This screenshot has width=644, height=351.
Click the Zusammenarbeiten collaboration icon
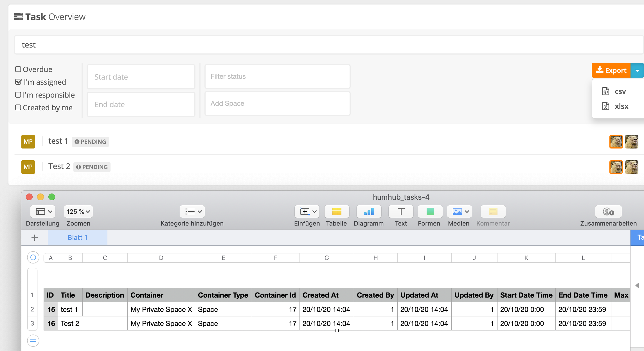point(608,211)
